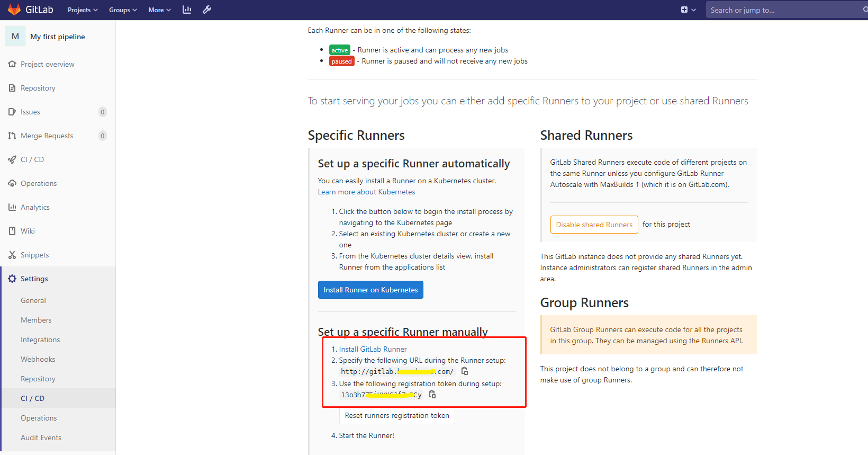The width and height of the screenshot is (868, 455).
Task: Click the Shared Runners heading
Action: click(586, 136)
